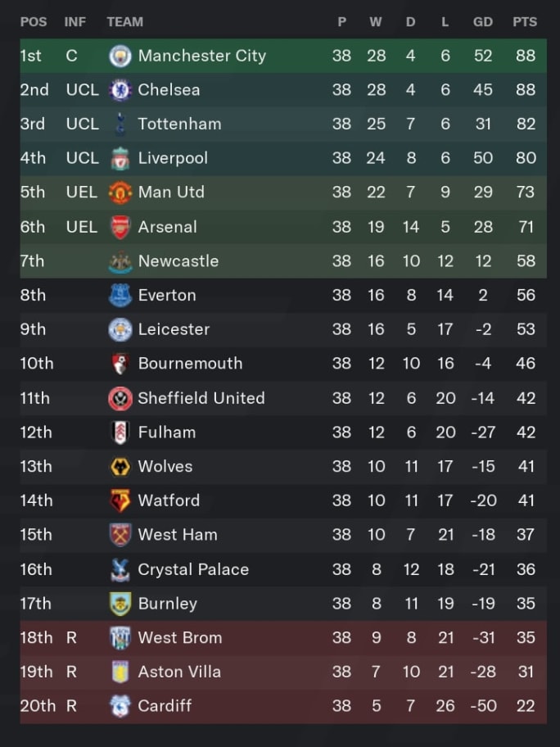Click the Chelsea club badge

120,90
